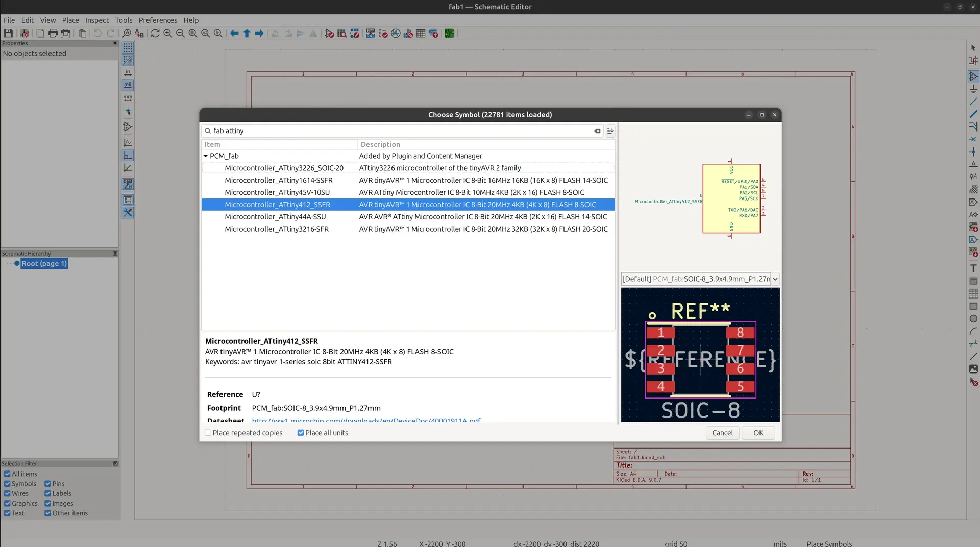Open the Place menu
Image resolution: width=980 pixels, height=547 pixels.
click(70, 20)
